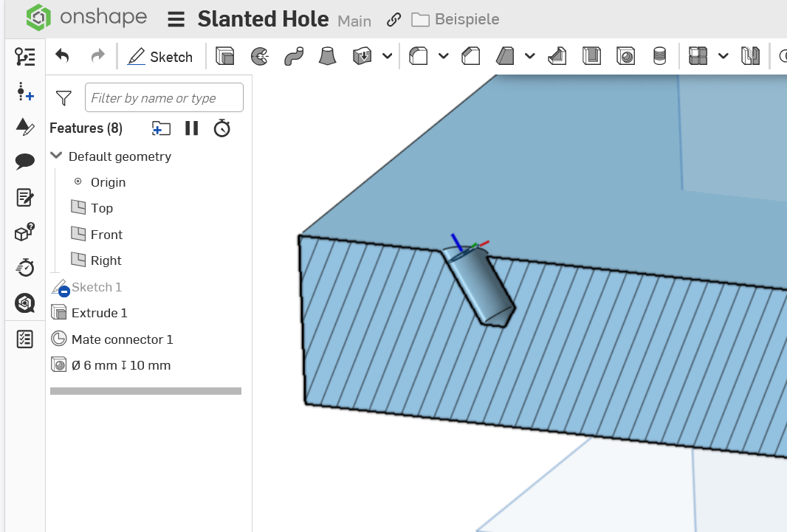Open the Comments panel from sidebar
787x532 pixels.
click(x=24, y=162)
